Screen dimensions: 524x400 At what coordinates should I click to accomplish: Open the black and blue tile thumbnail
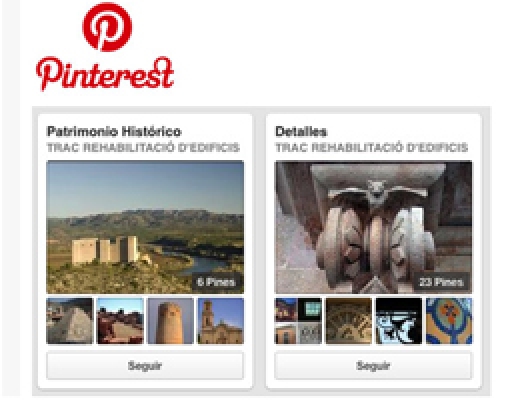coord(399,321)
